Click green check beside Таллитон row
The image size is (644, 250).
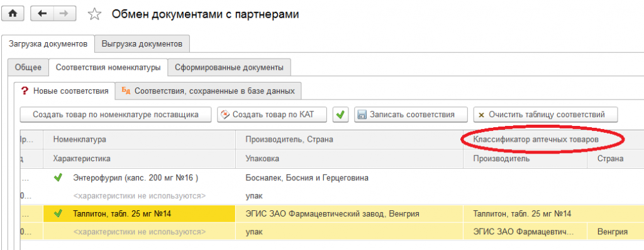[x=58, y=214]
